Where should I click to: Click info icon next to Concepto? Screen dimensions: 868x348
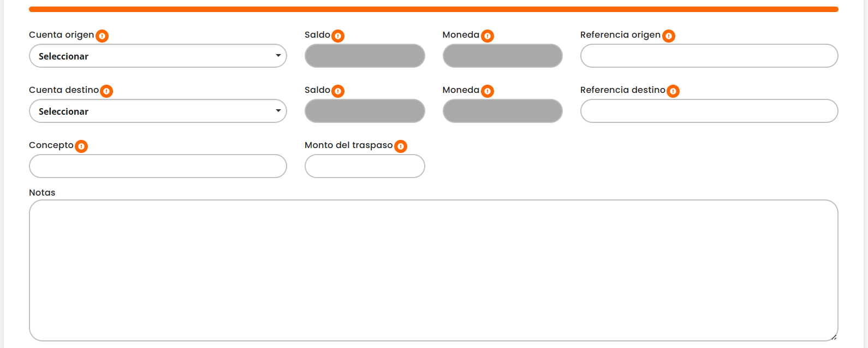(x=81, y=146)
